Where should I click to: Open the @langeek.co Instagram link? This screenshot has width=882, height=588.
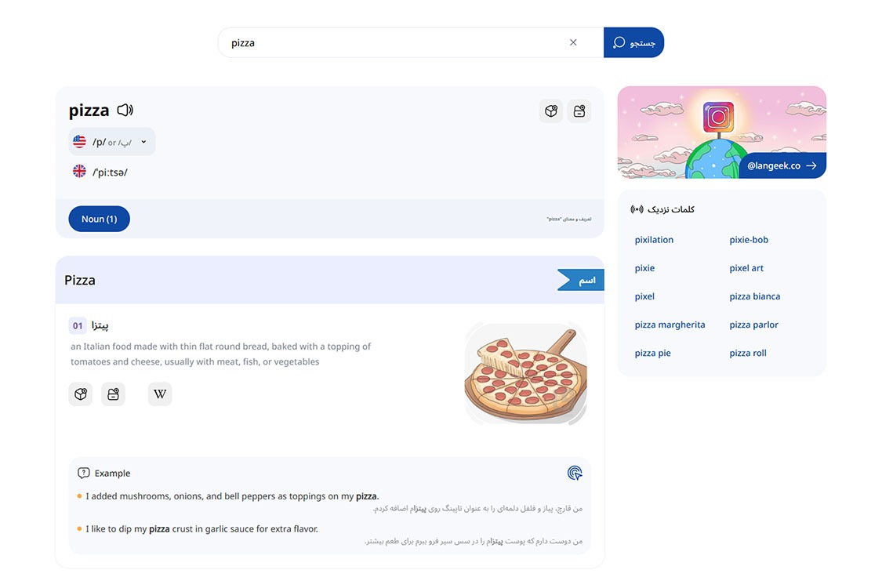[782, 165]
